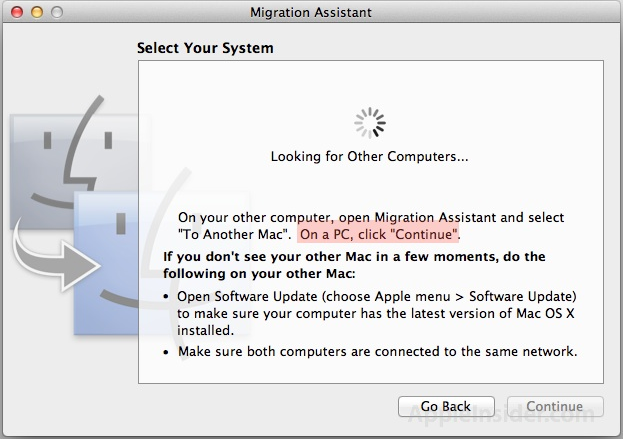Close the Migration Assistant window
This screenshot has width=623, height=439.
[17, 12]
